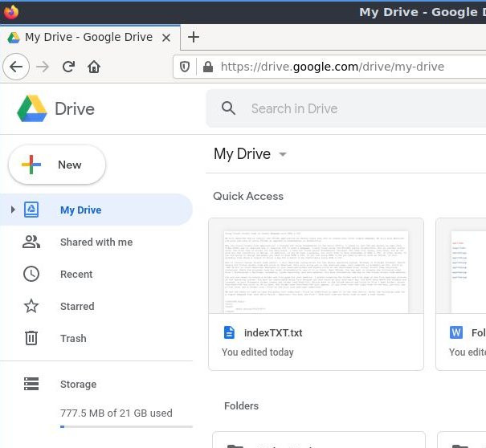This screenshot has width=486, height=448.
Task: Click the Shared with me people icon
Action: click(x=31, y=242)
